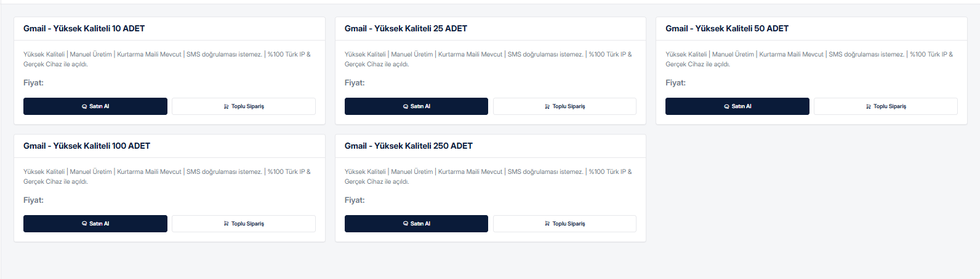Select the Gmail - Yüksek Kaliteli 100 ADET heading
Image resolution: width=980 pixels, height=279 pixels.
87,146
